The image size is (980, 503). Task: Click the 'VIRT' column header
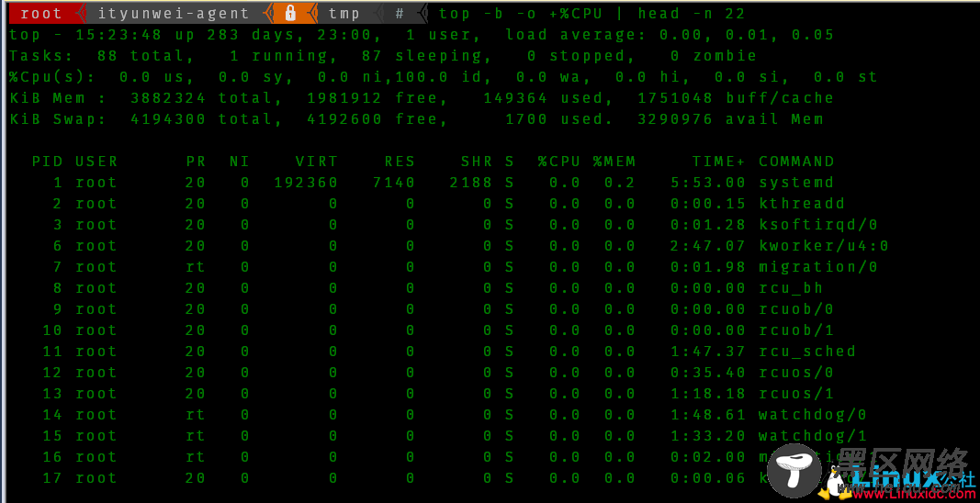pyautogui.click(x=317, y=162)
